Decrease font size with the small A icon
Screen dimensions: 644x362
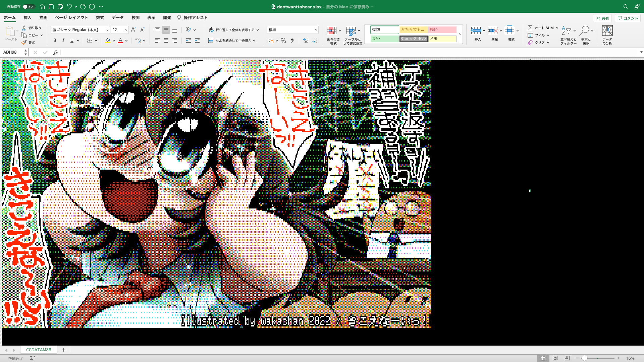(x=142, y=30)
